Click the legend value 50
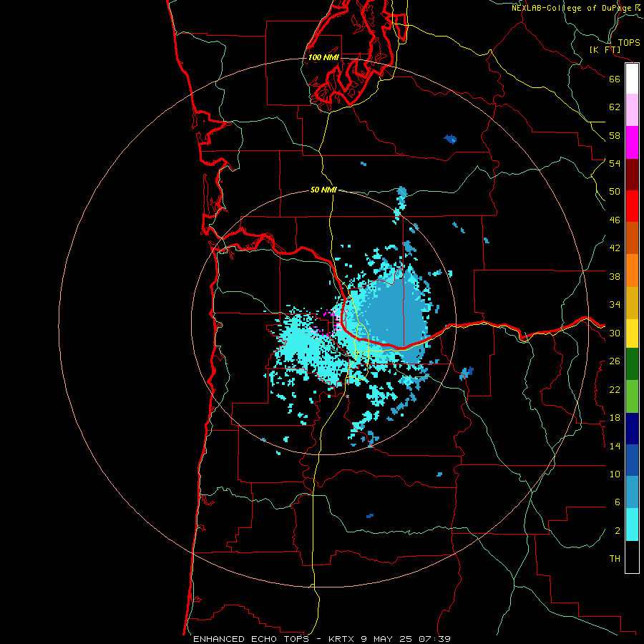The width and height of the screenshot is (644, 644). (x=615, y=191)
